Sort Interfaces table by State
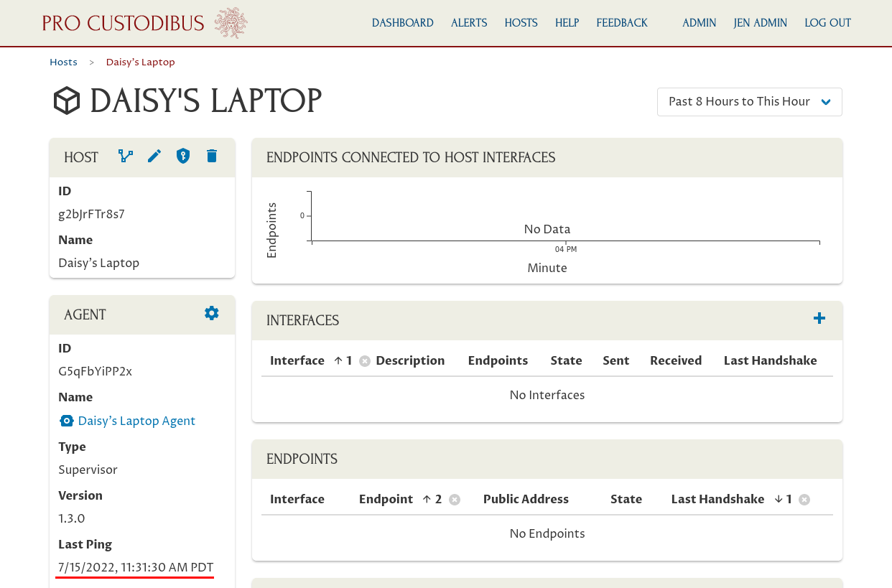This screenshot has height=588, width=892. [x=567, y=360]
